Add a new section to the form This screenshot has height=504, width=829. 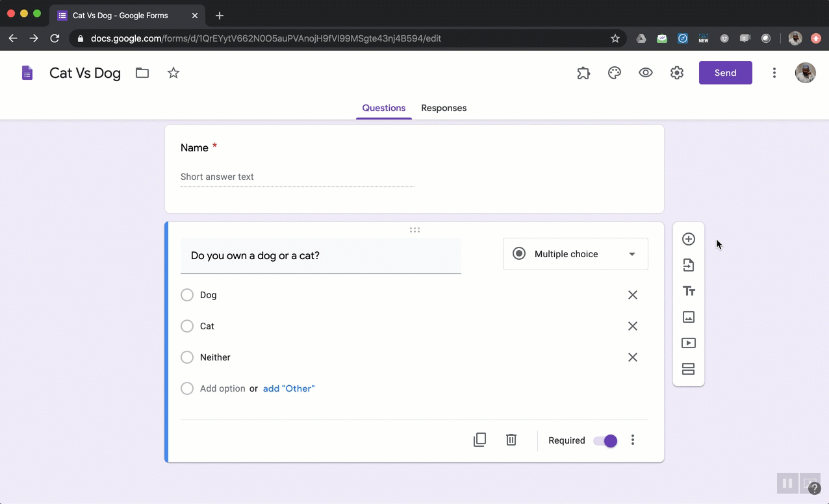coord(689,369)
